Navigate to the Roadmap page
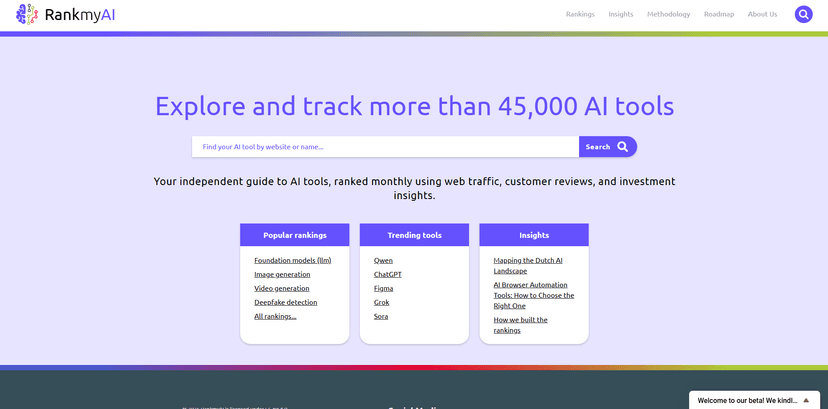 pyautogui.click(x=718, y=14)
